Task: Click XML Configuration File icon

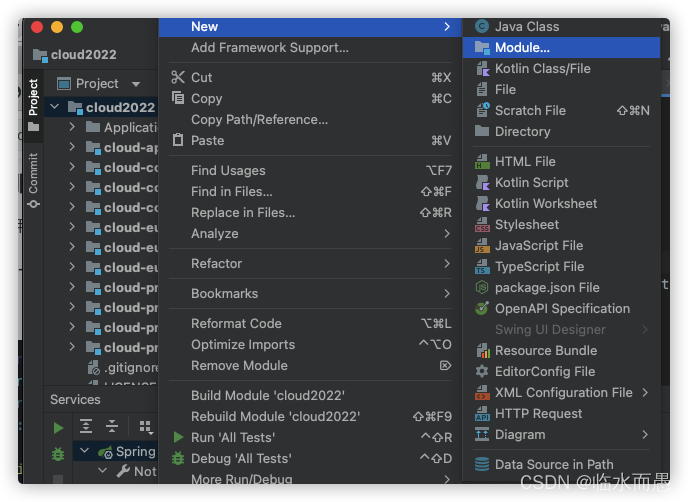Action: pyautogui.click(x=482, y=393)
